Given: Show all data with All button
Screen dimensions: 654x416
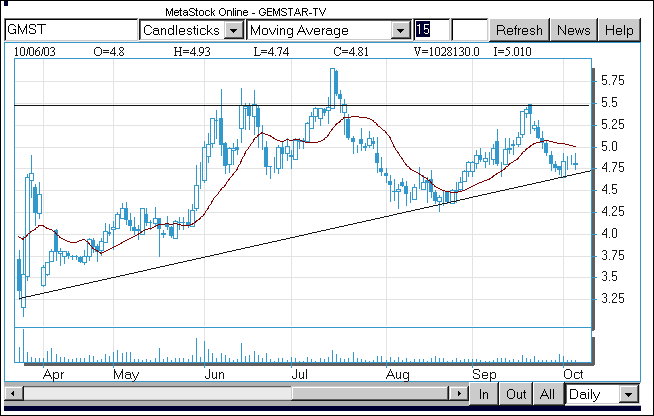Looking at the screenshot, I should (x=547, y=394).
